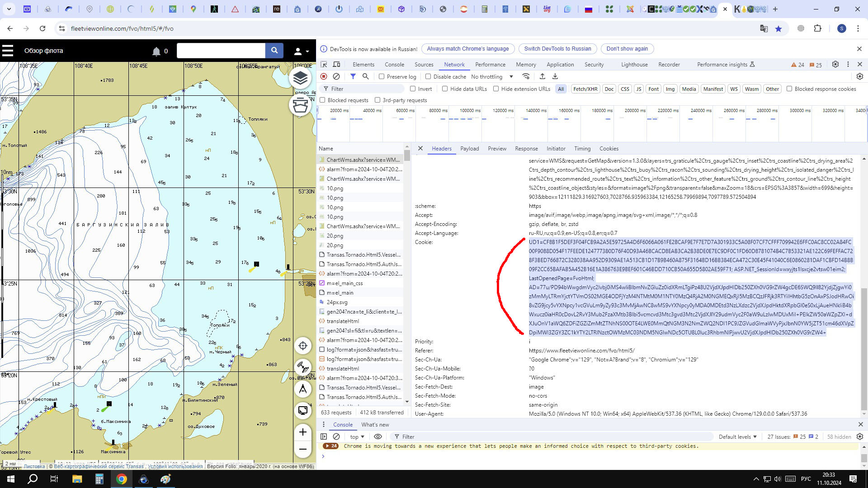Switch to the Payload tab
868x488 pixels.
tap(469, 149)
